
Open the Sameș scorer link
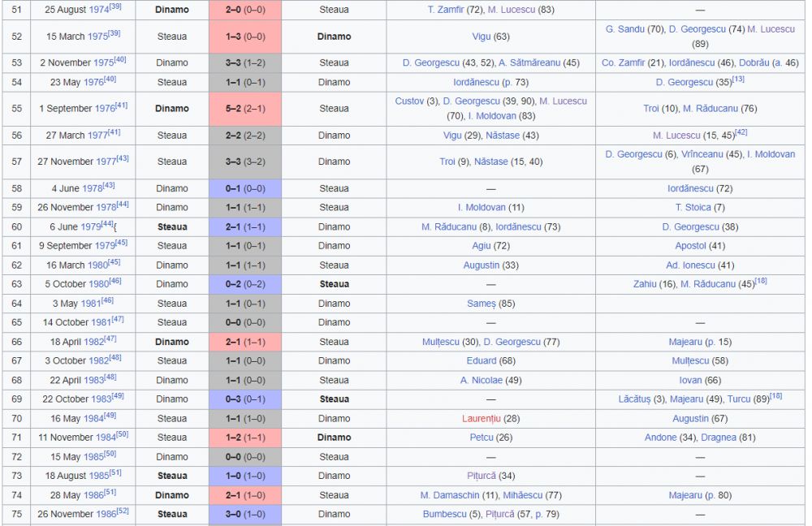[481, 304]
